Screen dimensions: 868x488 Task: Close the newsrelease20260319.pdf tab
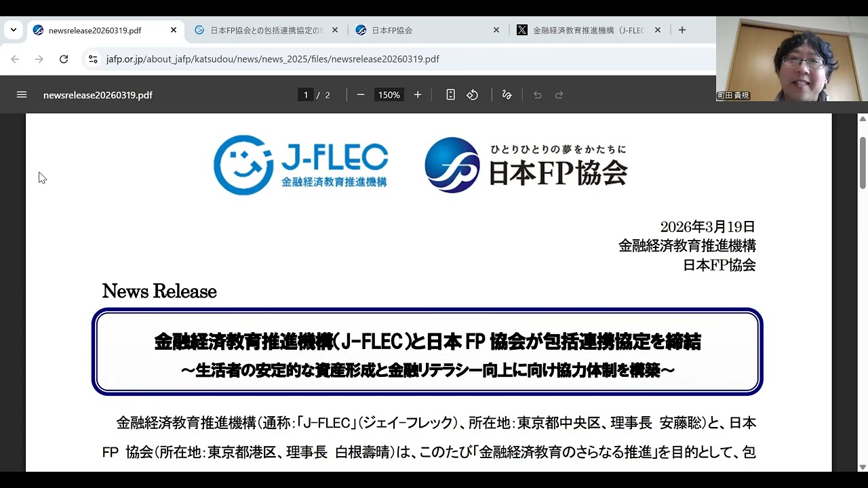174,30
